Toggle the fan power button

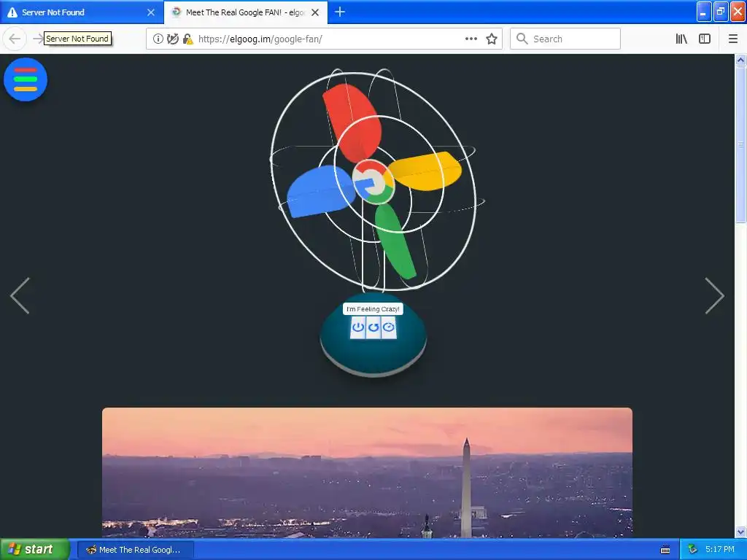[x=357, y=327]
